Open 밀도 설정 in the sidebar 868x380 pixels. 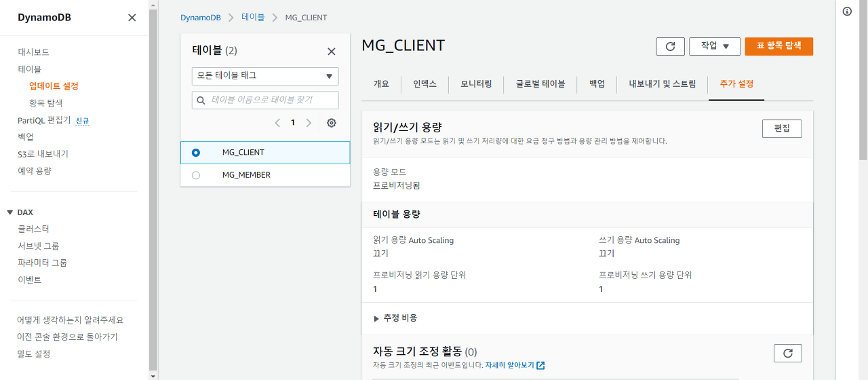(34, 354)
